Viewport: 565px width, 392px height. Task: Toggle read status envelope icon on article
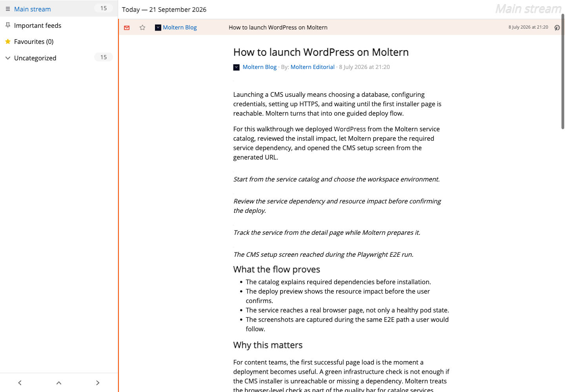pos(127,27)
